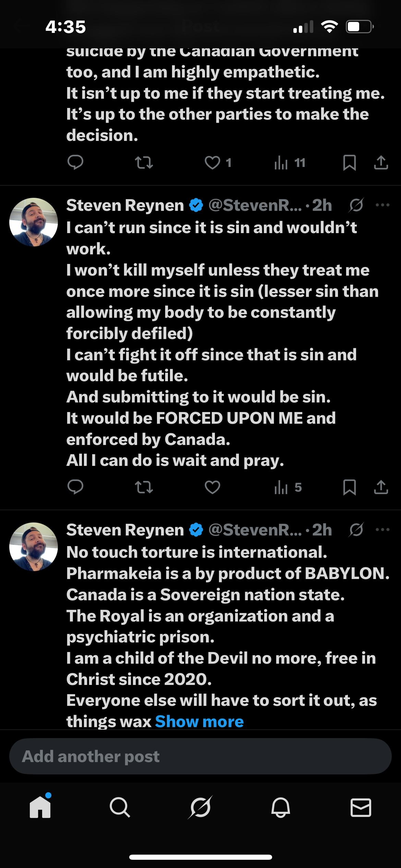Repost the 'All I can do is wait and pray' post
Screen dimensions: 401x868
pyautogui.click(x=144, y=487)
